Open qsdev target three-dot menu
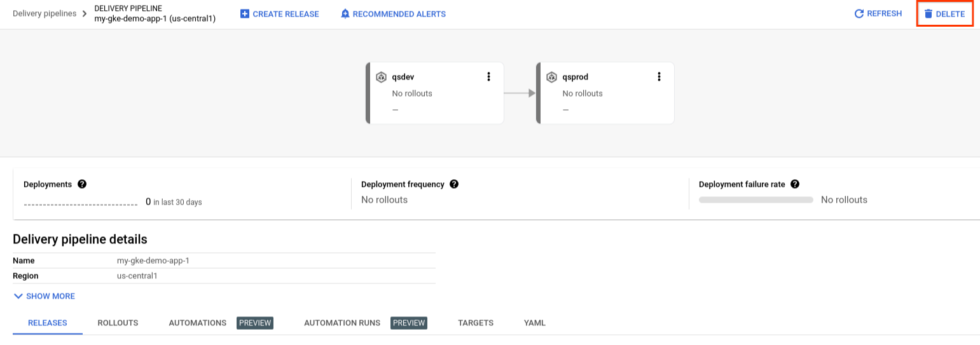This screenshot has width=980, height=345. (x=488, y=77)
